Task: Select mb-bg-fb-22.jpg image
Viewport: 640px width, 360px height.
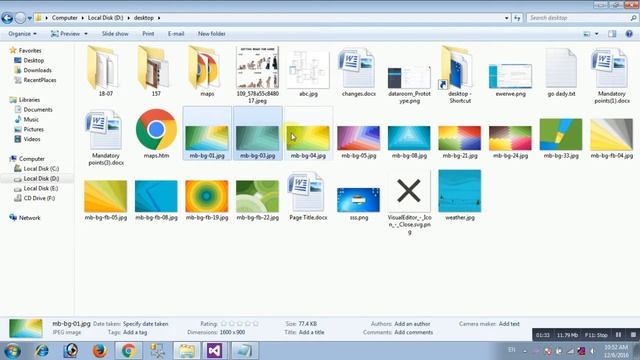Action: (257, 200)
